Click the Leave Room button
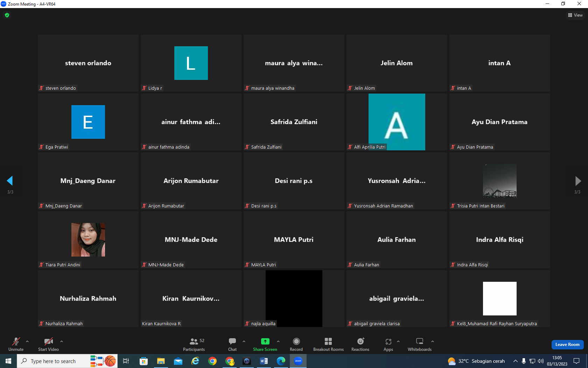This screenshot has height=368, width=588. click(x=567, y=345)
